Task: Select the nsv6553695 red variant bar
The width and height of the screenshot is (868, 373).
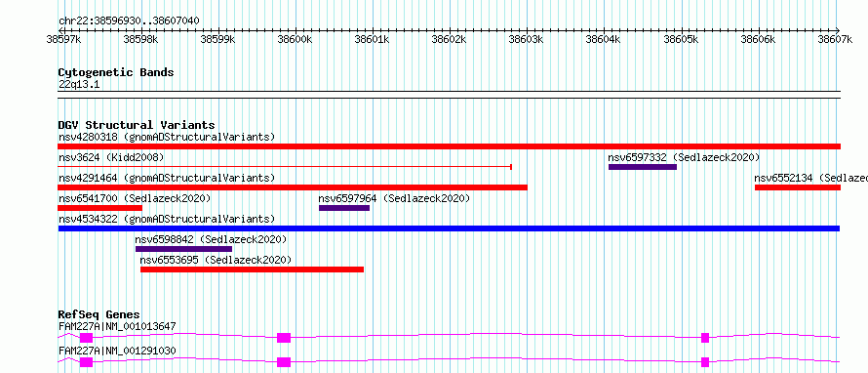Action: coord(252,269)
